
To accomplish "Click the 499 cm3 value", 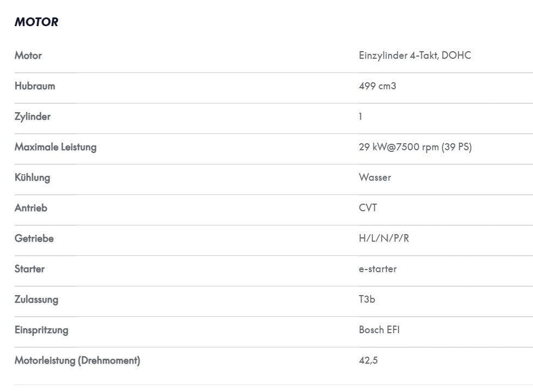I will [x=377, y=86].
